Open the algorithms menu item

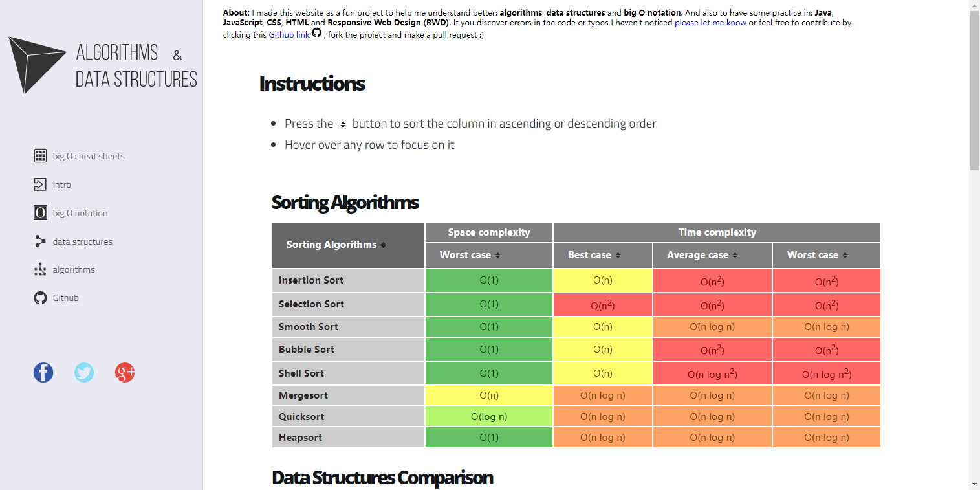pos(74,269)
